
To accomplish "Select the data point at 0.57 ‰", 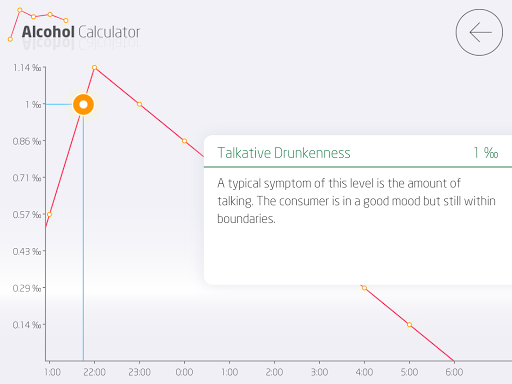I will [49, 214].
